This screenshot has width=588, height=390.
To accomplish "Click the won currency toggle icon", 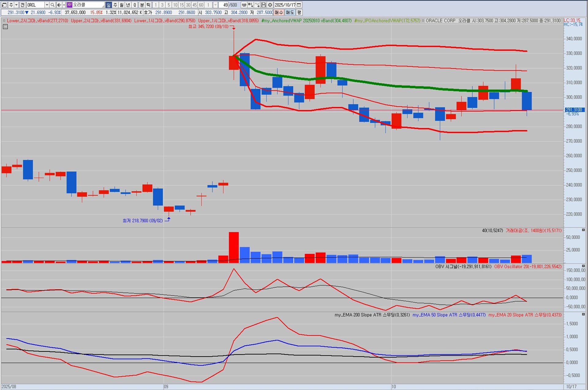I will pos(244,5).
